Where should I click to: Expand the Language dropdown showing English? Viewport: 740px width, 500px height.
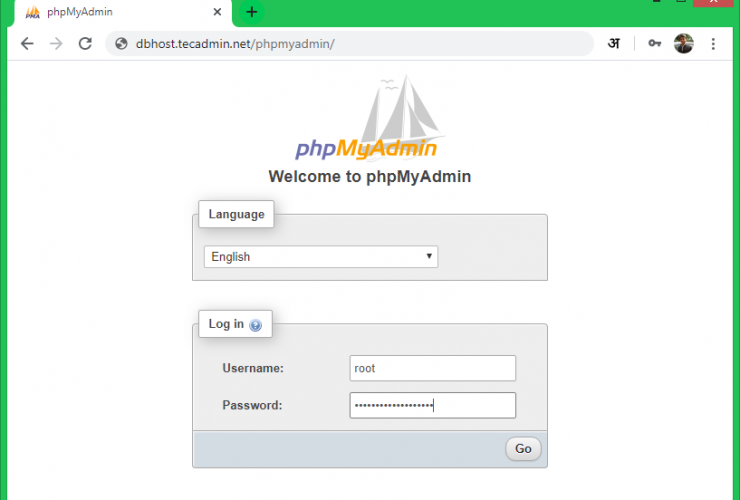320,257
